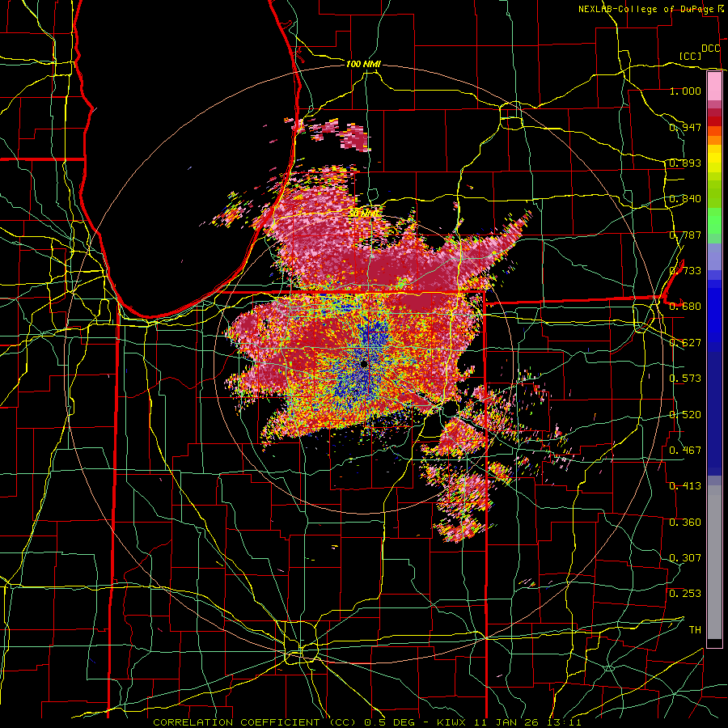Select the 0.787 scale value
Viewport: 728px width, 728px height.
[x=685, y=235]
